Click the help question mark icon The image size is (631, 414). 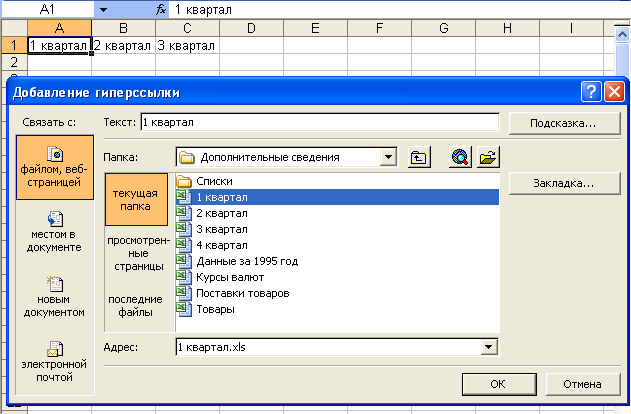point(591,92)
